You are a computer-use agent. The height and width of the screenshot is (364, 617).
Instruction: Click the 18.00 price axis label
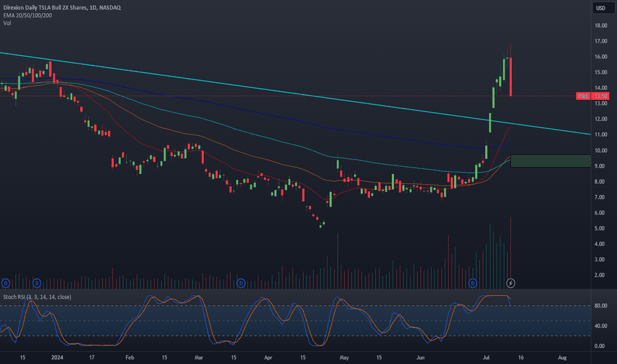pos(601,26)
